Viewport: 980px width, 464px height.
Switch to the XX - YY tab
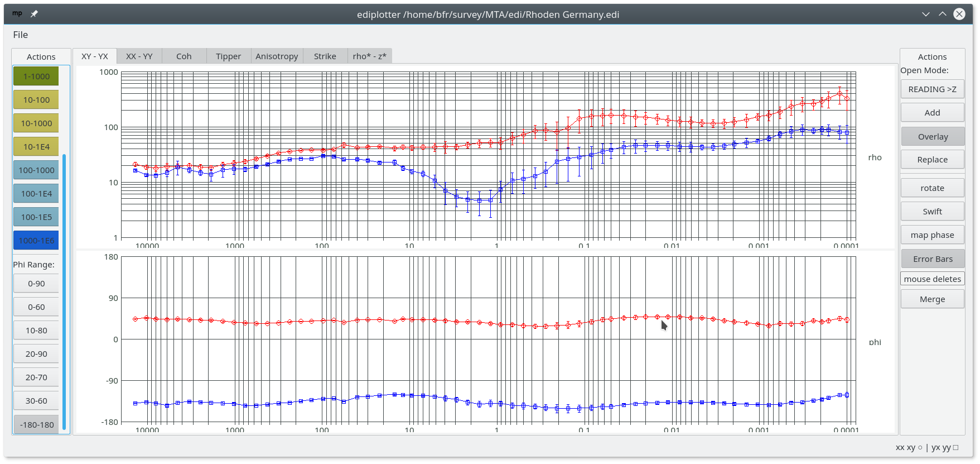[x=139, y=56]
